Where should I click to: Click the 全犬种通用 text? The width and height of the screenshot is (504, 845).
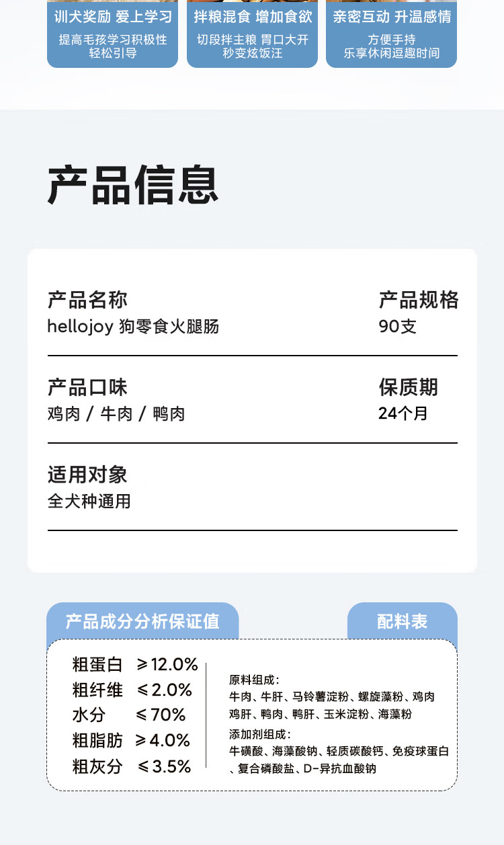89,501
